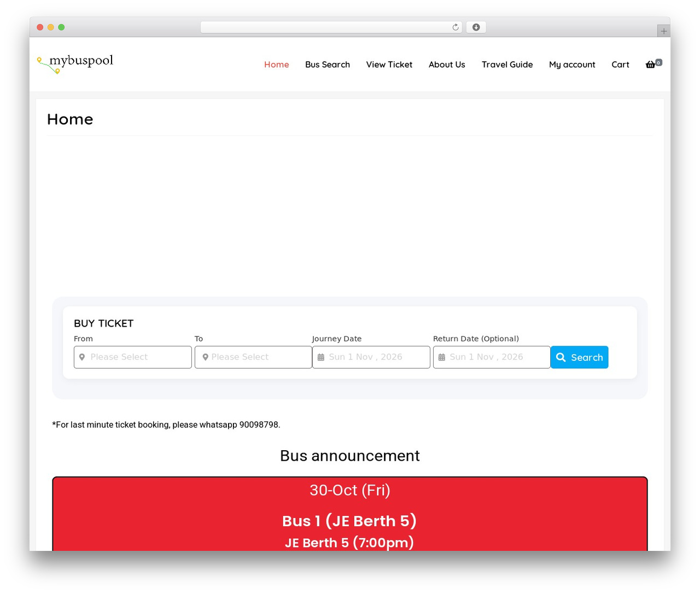This screenshot has height=593, width=700.
Task: Click the blue Search button
Action: 580,357
